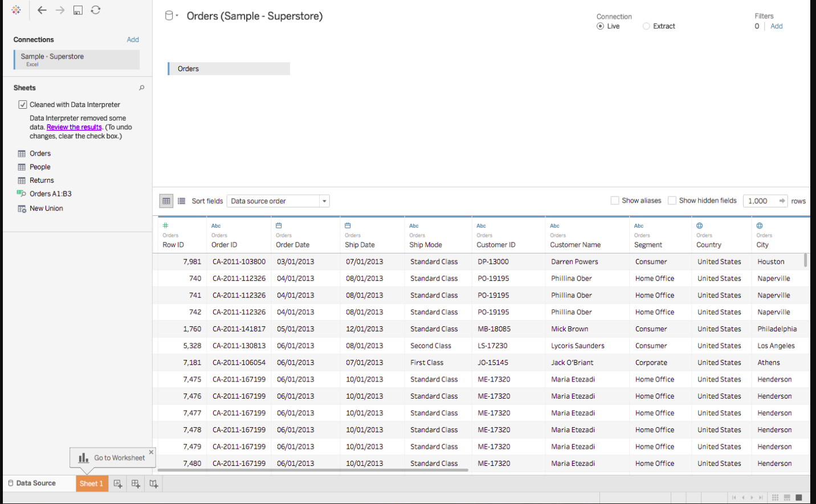
Task: Select Sample - Superstore connection
Action: click(76, 59)
